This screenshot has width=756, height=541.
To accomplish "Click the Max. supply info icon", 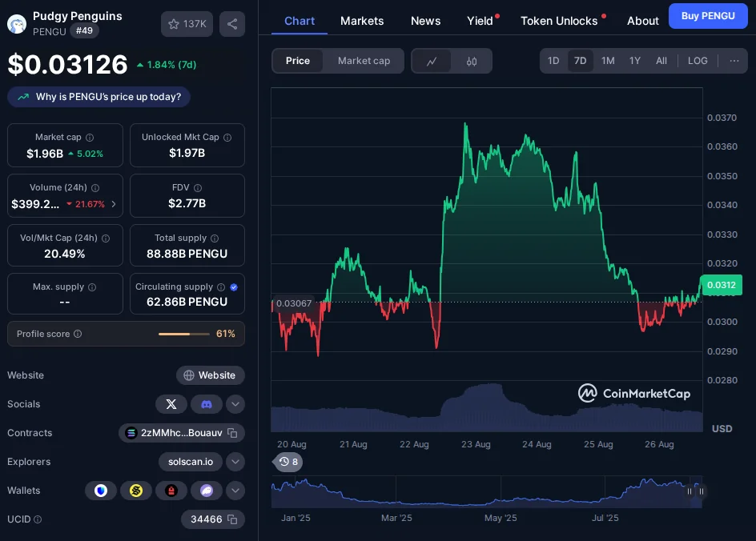I will click(92, 287).
